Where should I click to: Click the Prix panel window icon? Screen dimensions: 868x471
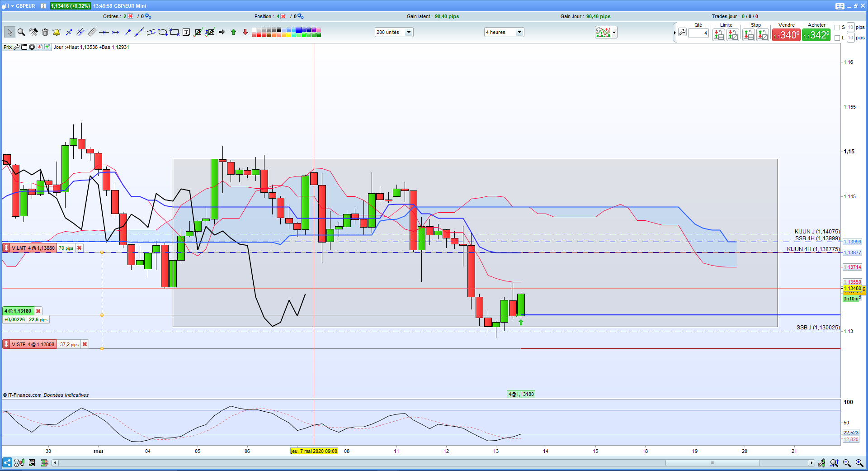point(24,47)
